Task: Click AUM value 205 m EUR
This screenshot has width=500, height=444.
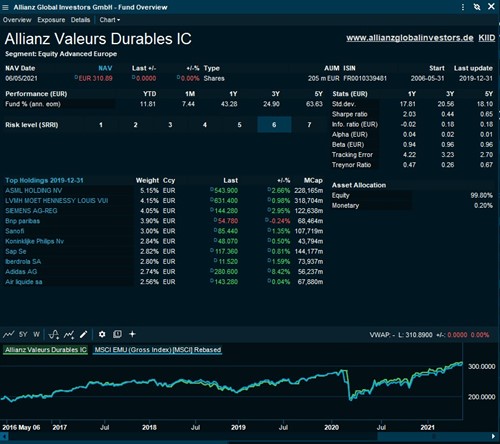Action: pos(323,78)
